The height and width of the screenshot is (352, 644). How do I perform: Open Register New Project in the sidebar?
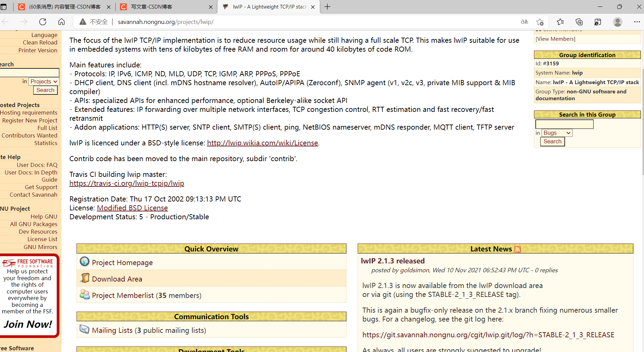pos(30,120)
